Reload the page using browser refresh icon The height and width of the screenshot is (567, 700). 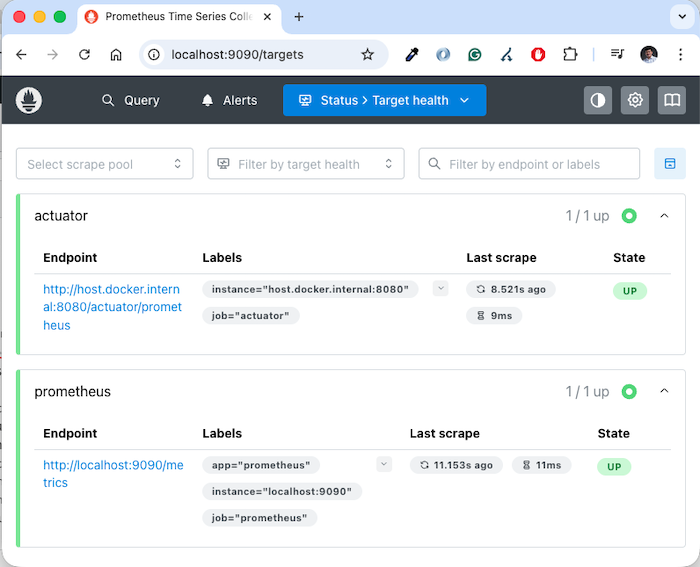coord(84,55)
